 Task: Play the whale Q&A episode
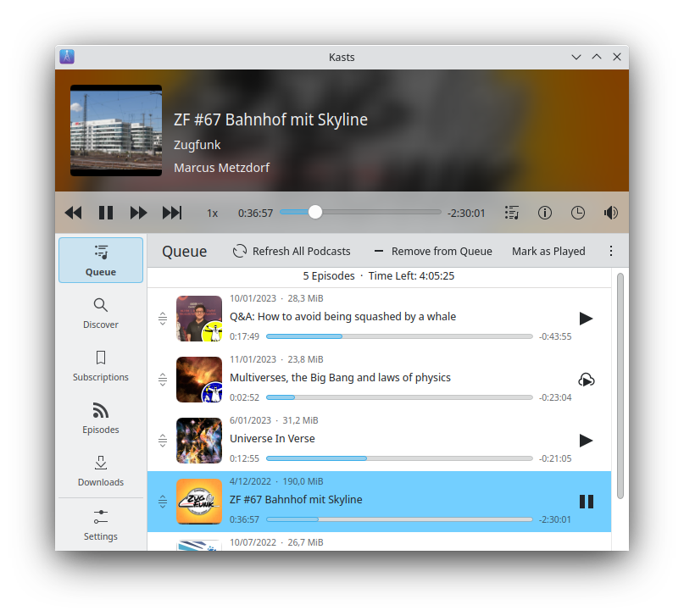587,319
